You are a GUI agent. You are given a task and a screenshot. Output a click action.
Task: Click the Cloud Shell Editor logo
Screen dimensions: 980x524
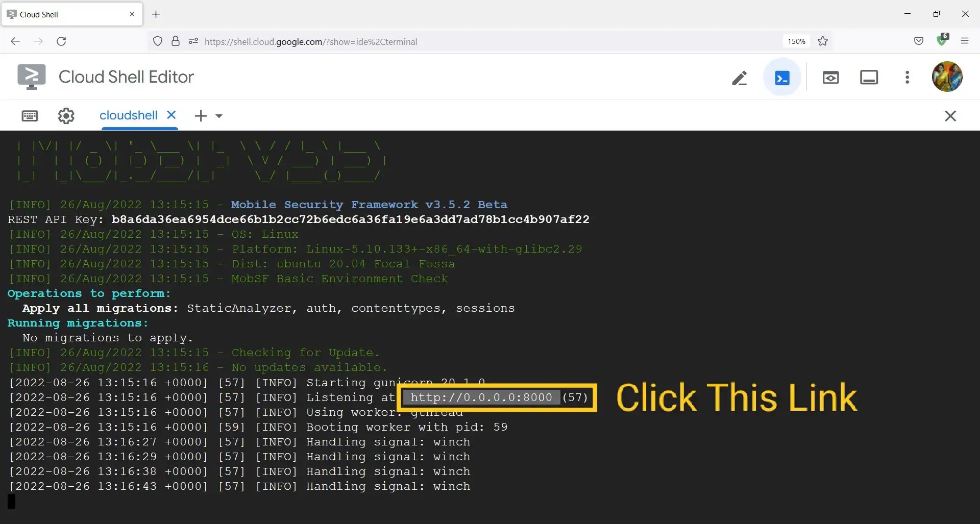click(31, 77)
